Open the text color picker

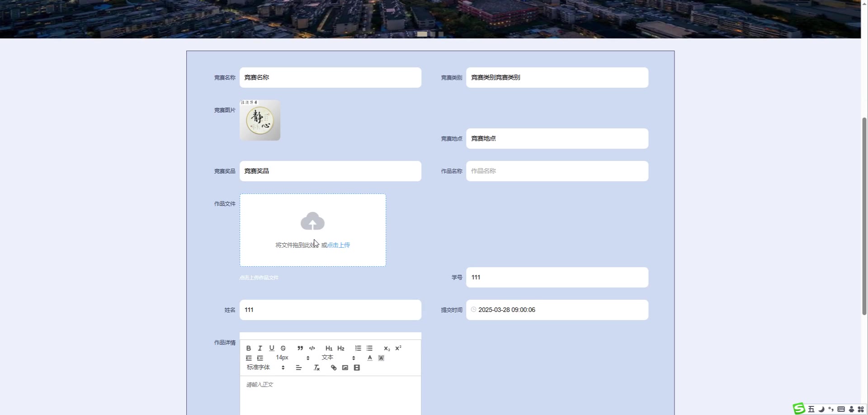pos(370,358)
